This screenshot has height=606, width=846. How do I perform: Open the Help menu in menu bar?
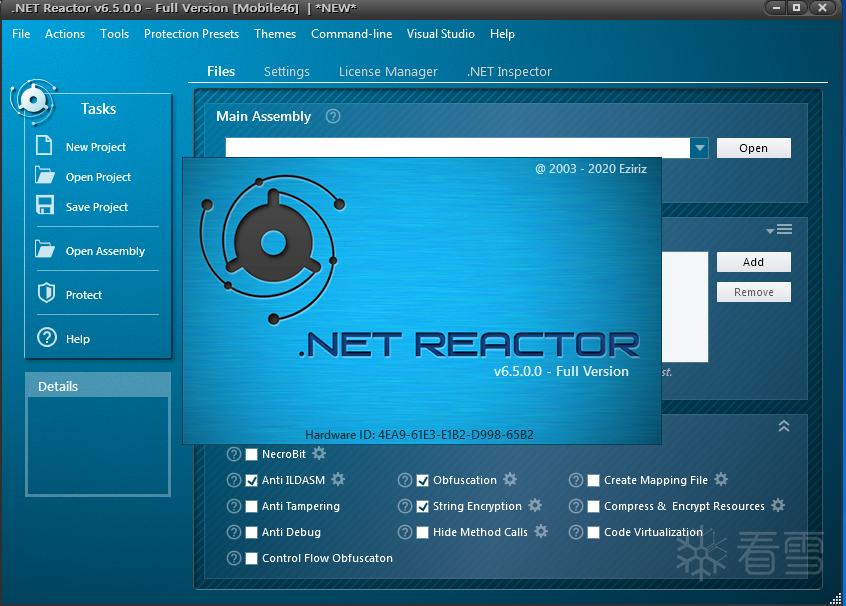click(x=502, y=33)
